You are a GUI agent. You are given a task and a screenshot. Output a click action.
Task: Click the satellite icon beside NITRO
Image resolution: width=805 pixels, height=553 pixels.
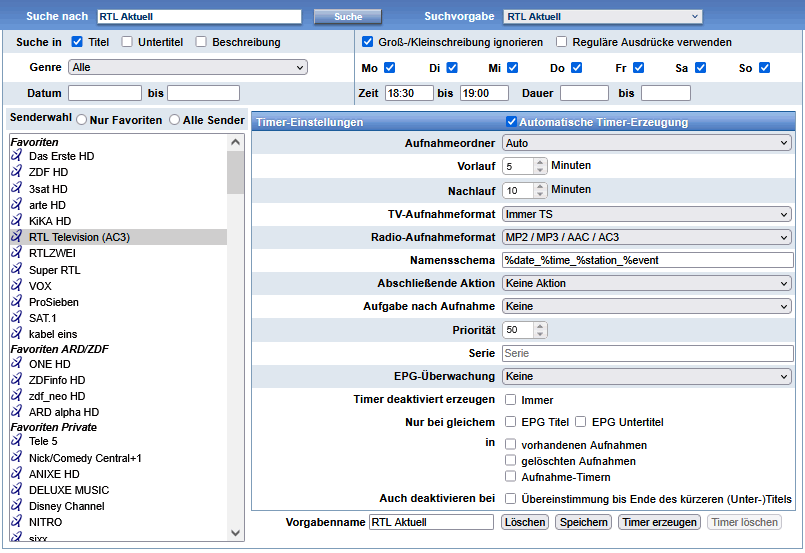point(17,522)
